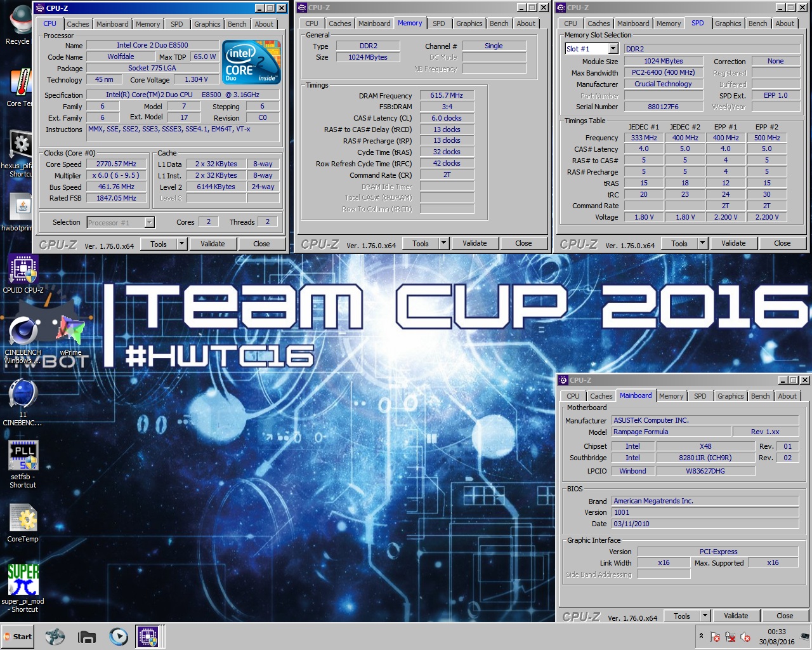Image resolution: width=812 pixels, height=650 pixels.
Task: Click Close button in the SPD window
Action: [x=782, y=243]
